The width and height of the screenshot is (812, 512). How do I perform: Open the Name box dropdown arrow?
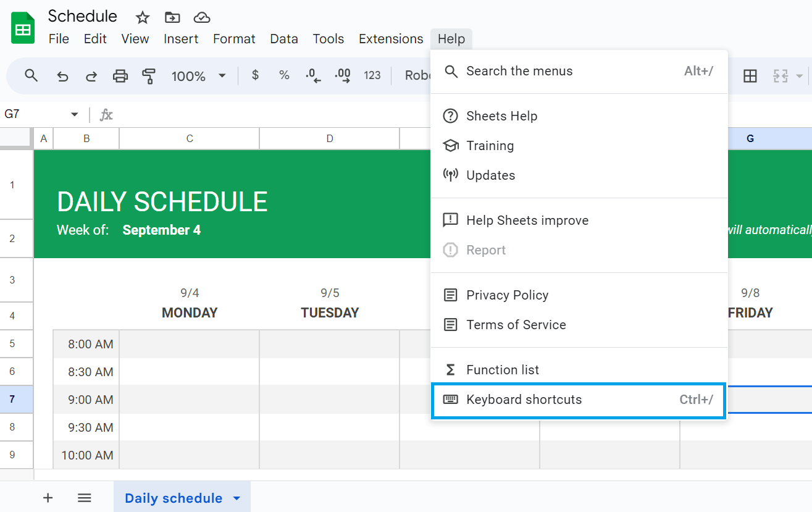point(75,114)
